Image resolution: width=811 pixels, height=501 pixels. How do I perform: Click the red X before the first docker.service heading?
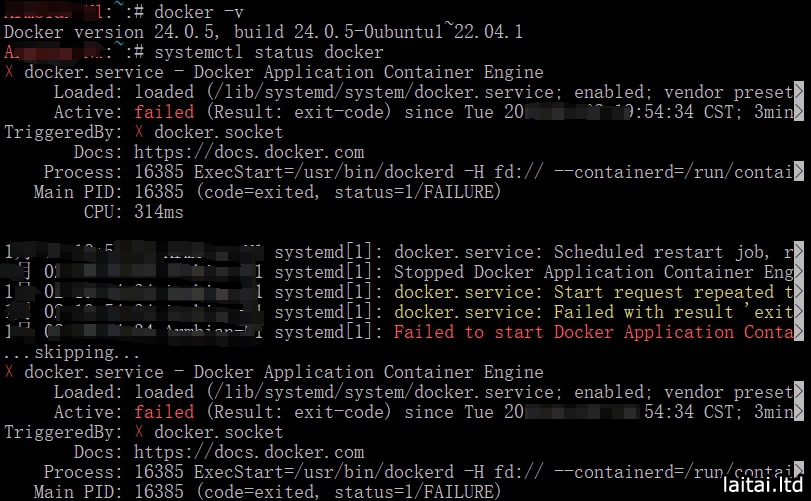click(x=9, y=72)
